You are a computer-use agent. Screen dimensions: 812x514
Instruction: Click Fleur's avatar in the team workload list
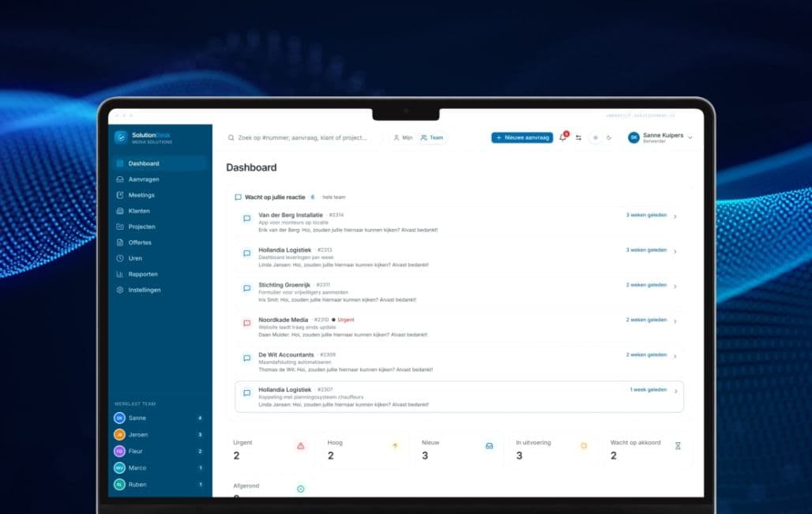pos(119,451)
